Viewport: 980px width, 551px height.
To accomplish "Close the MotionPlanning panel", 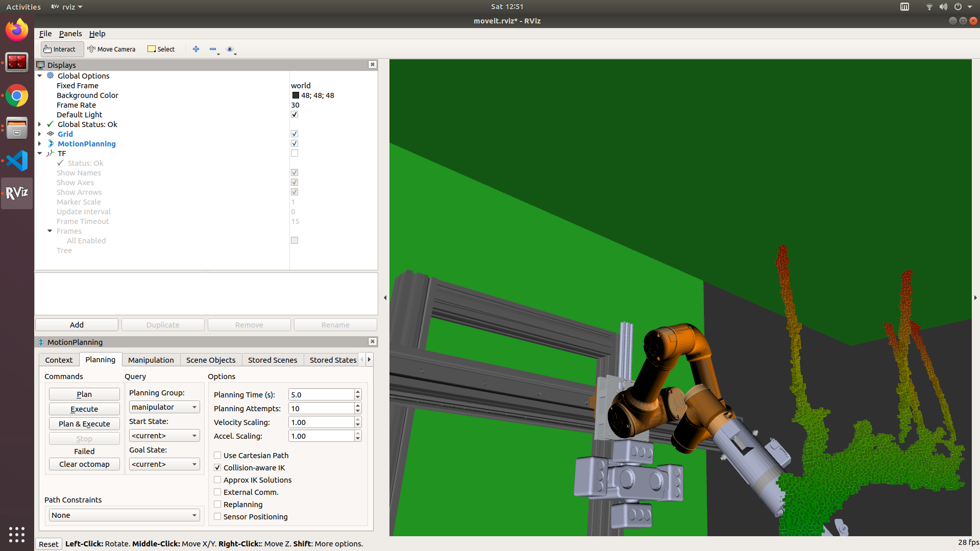I will [x=373, y=341].
